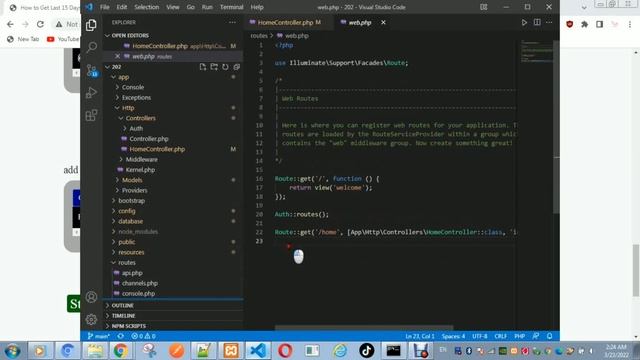Image resolution: width=640 pixels, height=360 pixels.
Task: Change indentation via Spaces: 4
Action: [x=453, y=336]
